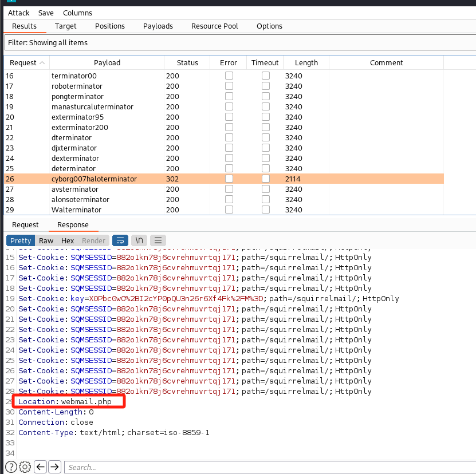This screenshot has width=476, height=474.
Task: Switch to the Payloads tab
Action: pyautogui.click(x=158, y=26)
